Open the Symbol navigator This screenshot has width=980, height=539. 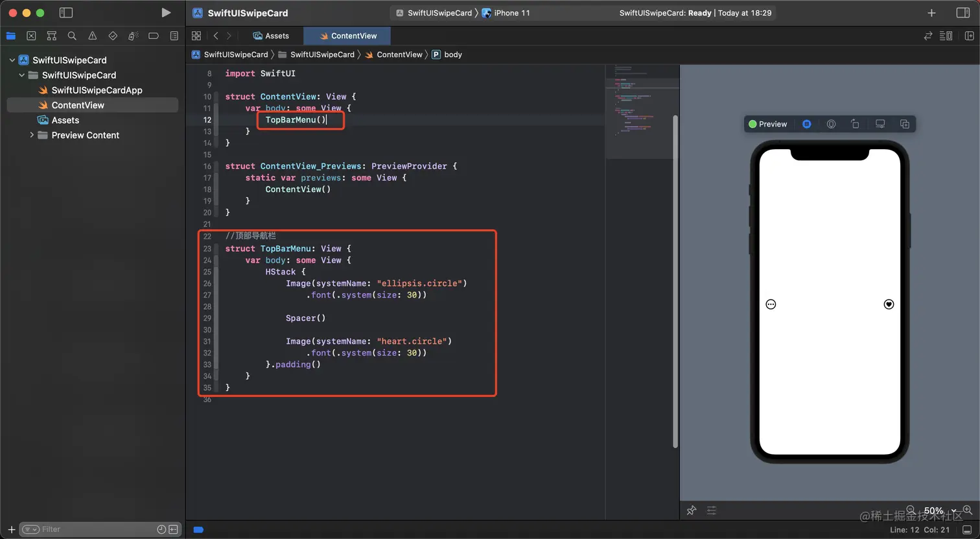52,36
